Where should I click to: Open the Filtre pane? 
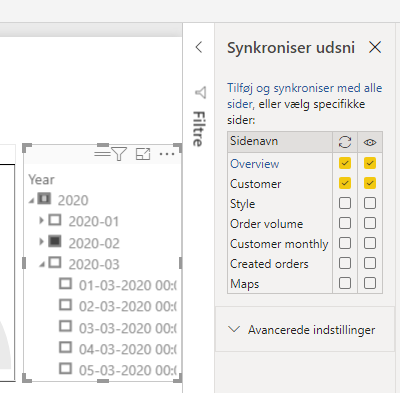199,129
